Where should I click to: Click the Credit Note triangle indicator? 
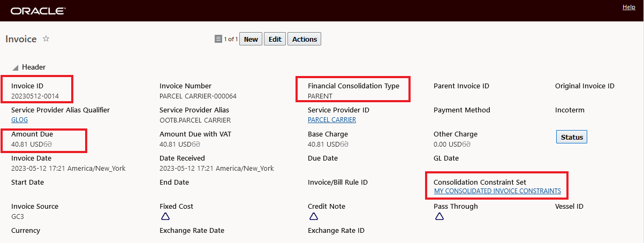pos(314,217)
